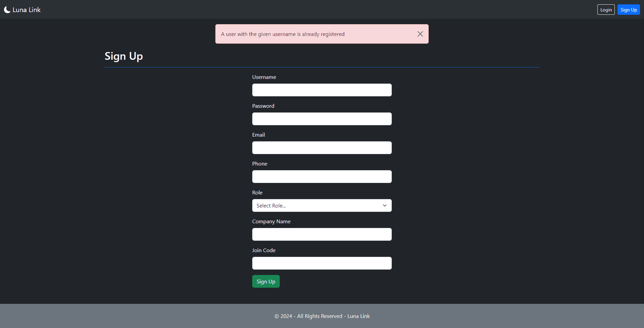644x328 pixels.
Task: Click the 2024 All Rights Reserved footer text
Action: [x=322, y=316]
